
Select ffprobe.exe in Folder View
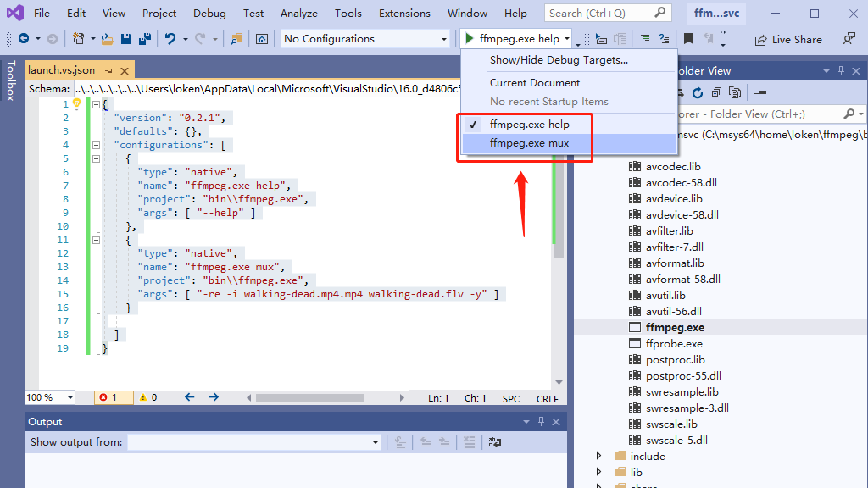tap(674, 344)
